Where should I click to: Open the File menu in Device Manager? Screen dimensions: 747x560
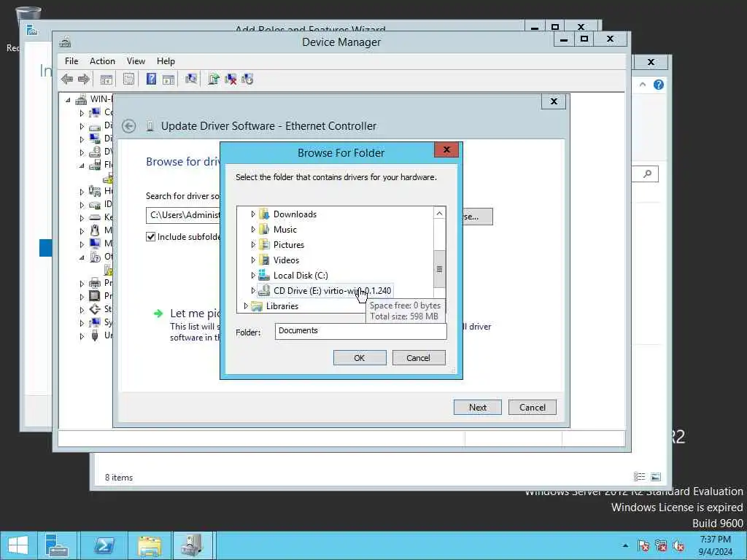tap(71, 61)
